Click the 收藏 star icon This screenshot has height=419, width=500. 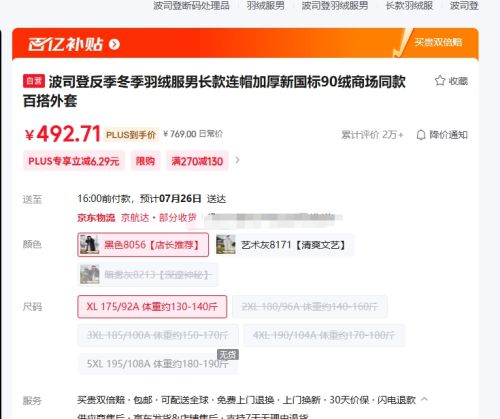[440, 80]
